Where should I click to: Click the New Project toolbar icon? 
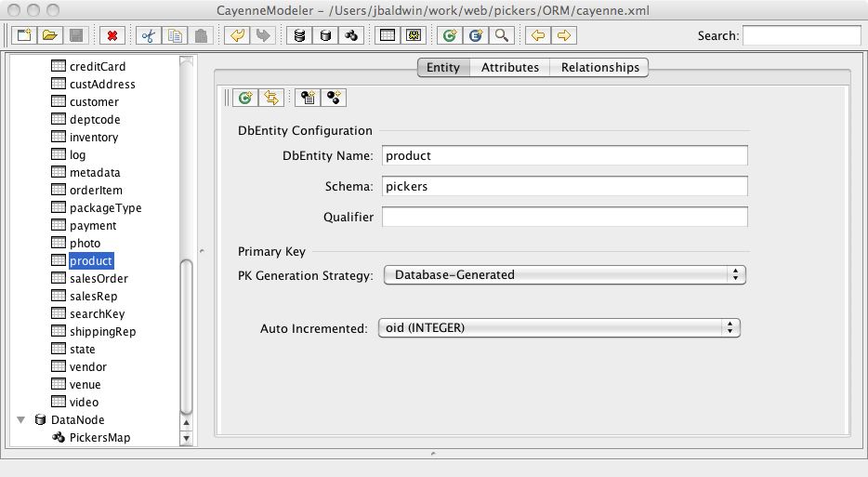[25, 36]
